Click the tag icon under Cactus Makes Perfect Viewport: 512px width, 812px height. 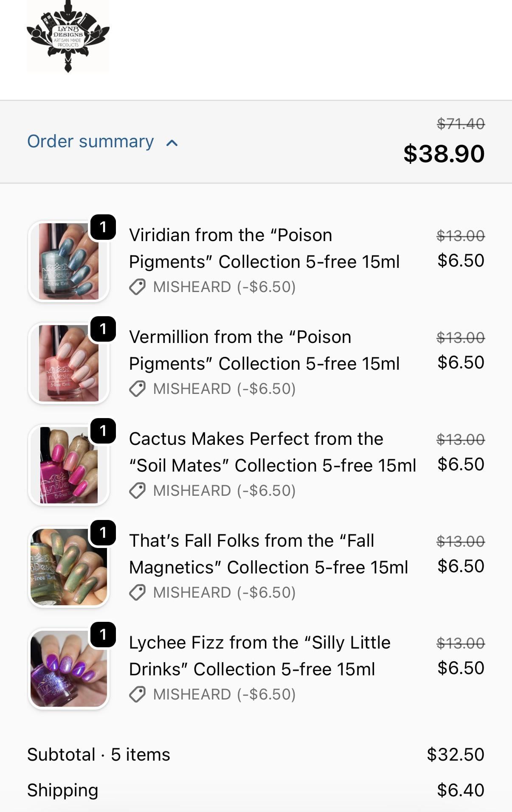pyautogui.click(x=138, y=491)
